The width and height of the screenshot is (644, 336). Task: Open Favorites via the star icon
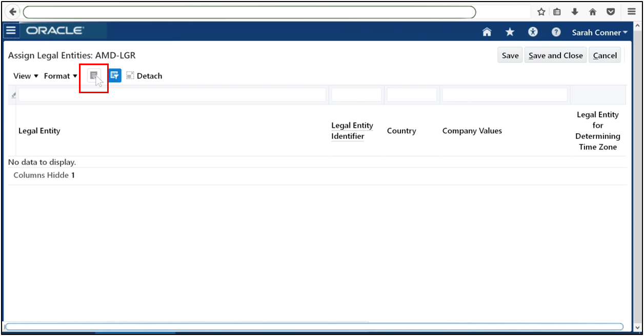pyautogui.click(x=509, y=32)
